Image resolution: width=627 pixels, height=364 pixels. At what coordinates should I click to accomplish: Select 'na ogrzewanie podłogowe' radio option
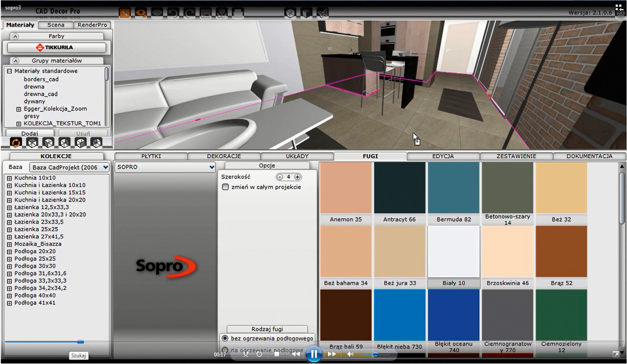(x=225, y=350)
